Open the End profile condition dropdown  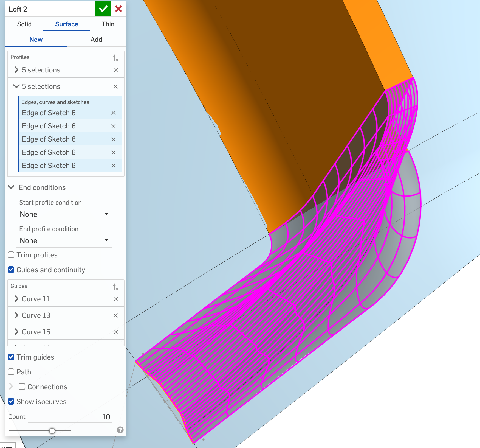click(x=64, y=240)
